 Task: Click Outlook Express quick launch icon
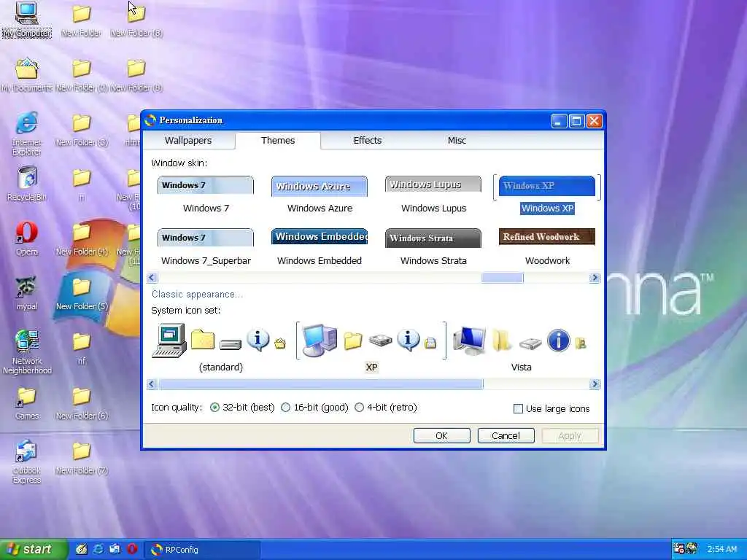[115, 549]
